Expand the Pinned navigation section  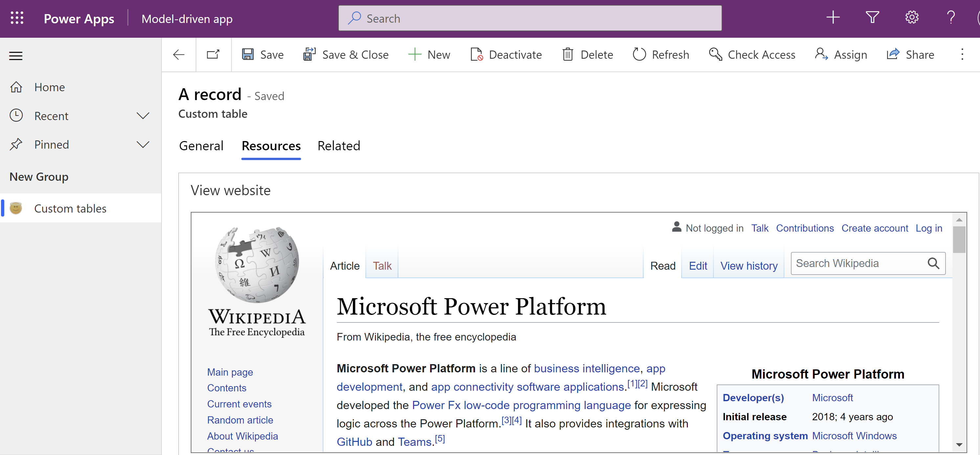[x=142, y=144]
